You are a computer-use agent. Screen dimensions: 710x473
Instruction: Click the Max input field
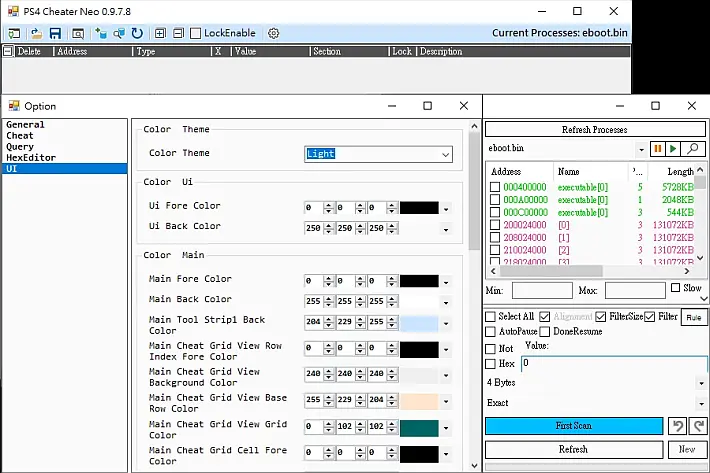(x=635, y=291)
